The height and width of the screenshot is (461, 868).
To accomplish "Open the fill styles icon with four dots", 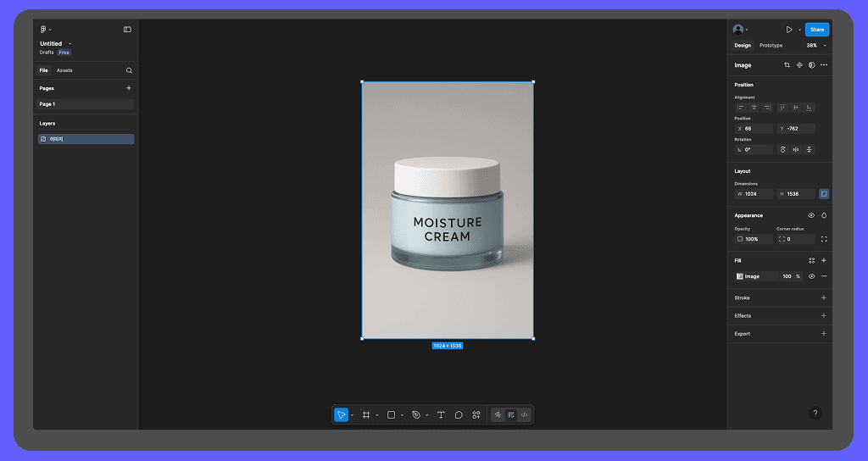I will coord(811,261).
